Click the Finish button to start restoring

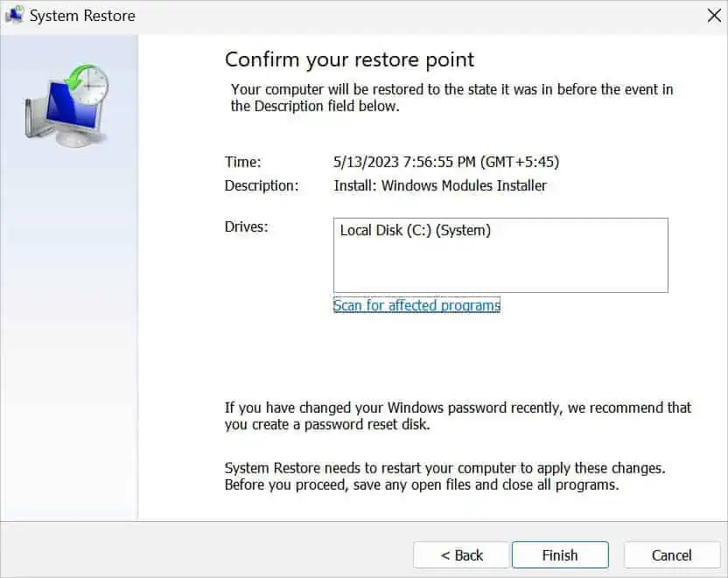[x=560, y=555]
